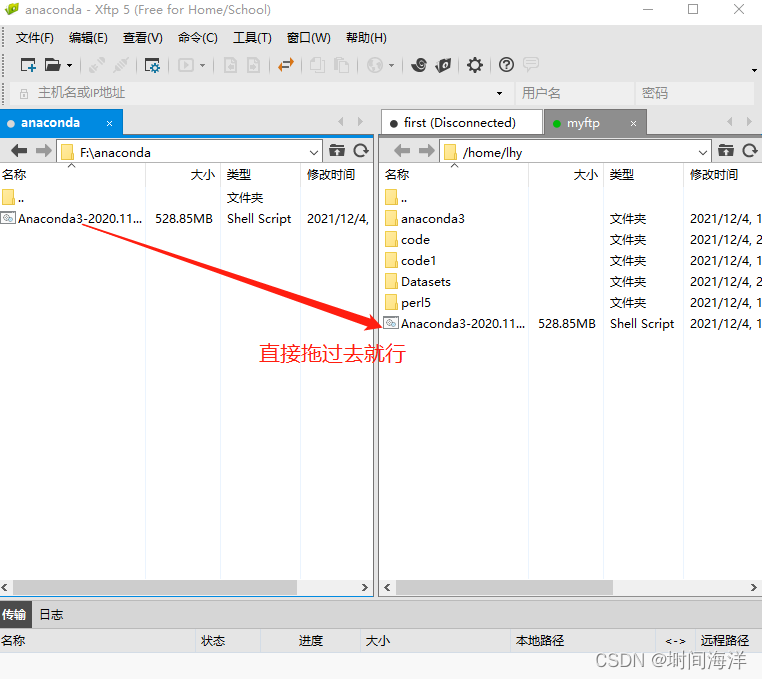
Task: Close the anaconda tab
Action: [109, 123]
